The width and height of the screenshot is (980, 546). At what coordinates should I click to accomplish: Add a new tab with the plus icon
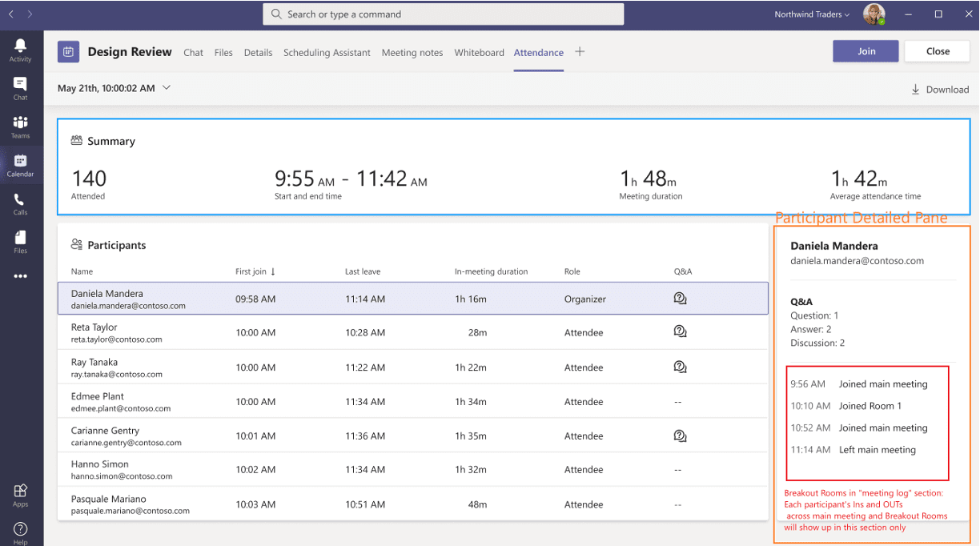[580, 52]
